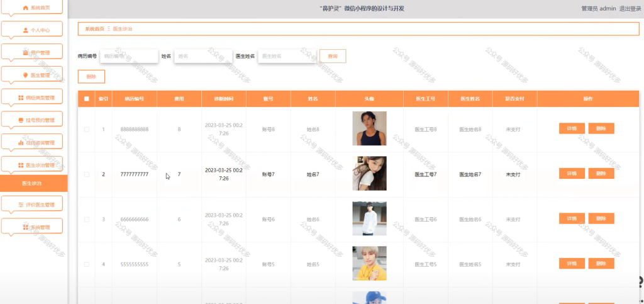Click the 病历编号 input field
The width and height of the screenshot is (644, 304).
pos(129,56)
